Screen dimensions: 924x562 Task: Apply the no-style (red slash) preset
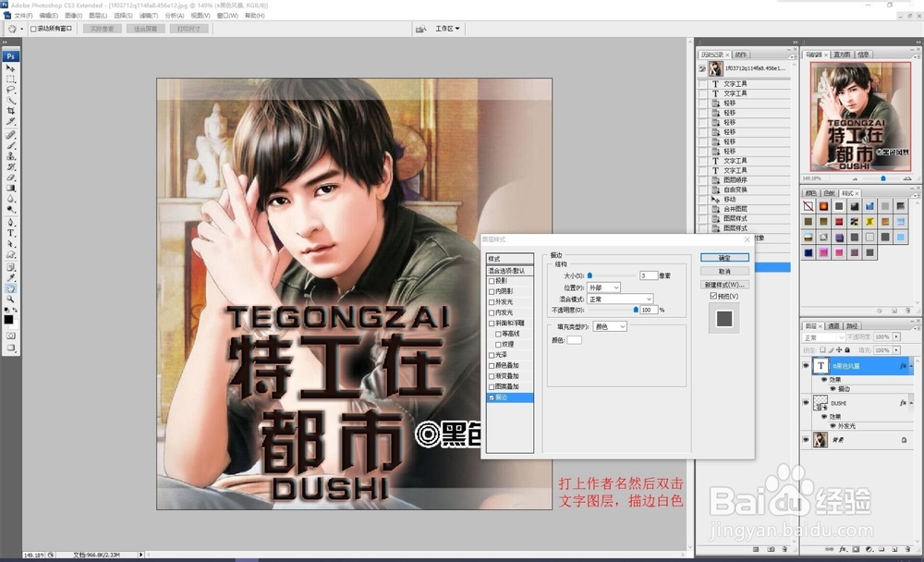[808, 206]
